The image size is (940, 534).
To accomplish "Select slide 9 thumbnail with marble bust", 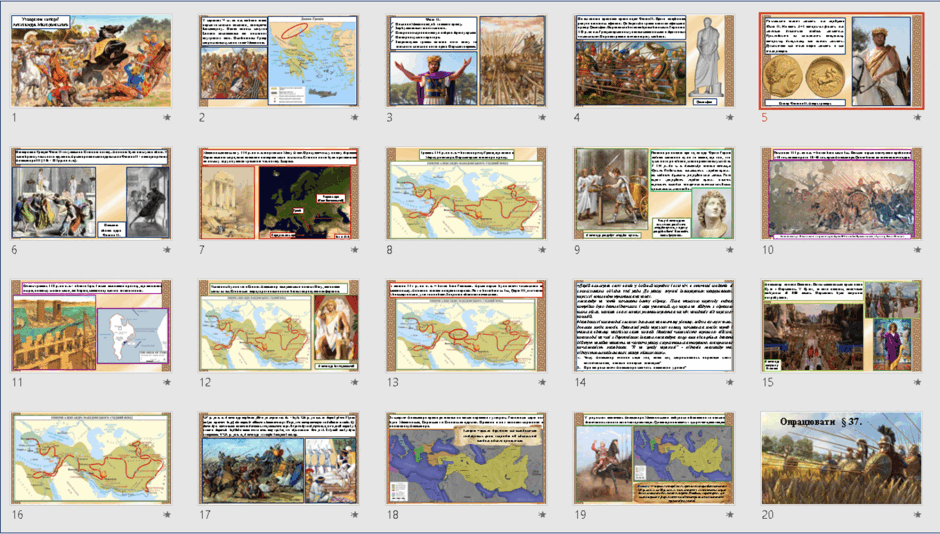I will click(654, 194).
